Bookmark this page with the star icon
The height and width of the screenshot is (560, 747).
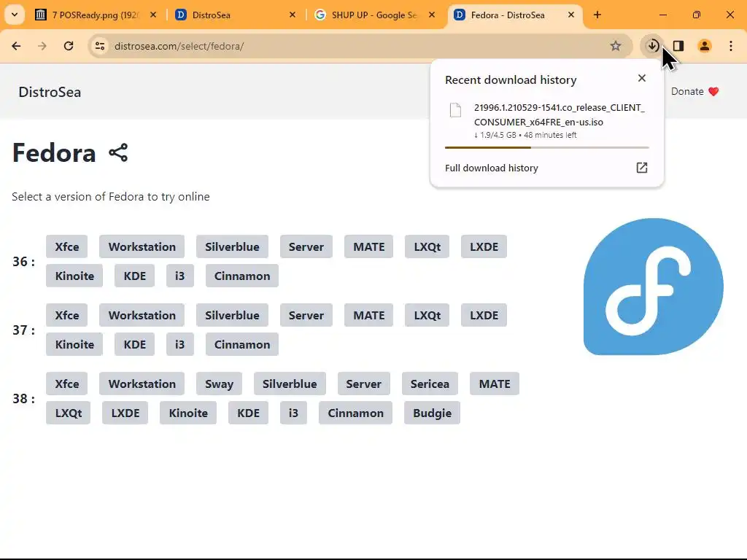click(x=616, y=46)
